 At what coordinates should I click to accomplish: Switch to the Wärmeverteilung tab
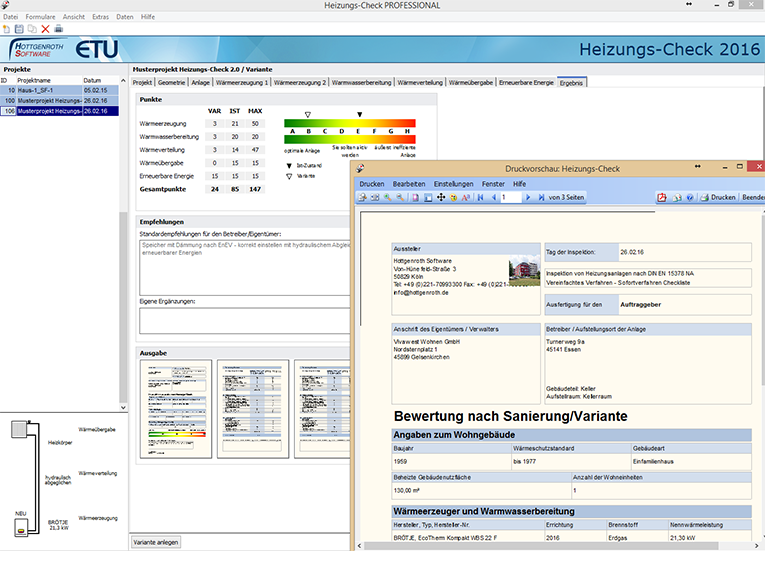tap(420, 82)
